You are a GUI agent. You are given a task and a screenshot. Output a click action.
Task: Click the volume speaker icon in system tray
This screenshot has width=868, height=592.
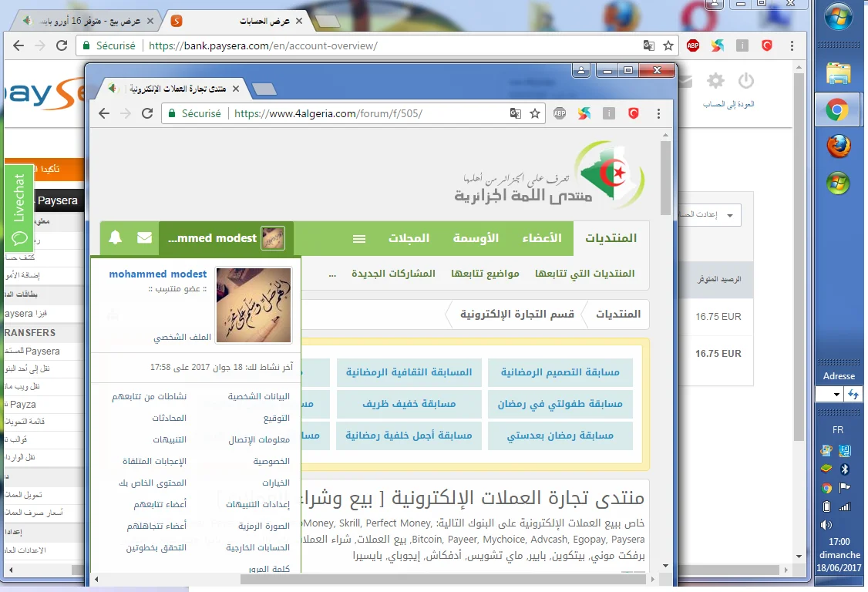pyautogui.click(x=827, y=525)
